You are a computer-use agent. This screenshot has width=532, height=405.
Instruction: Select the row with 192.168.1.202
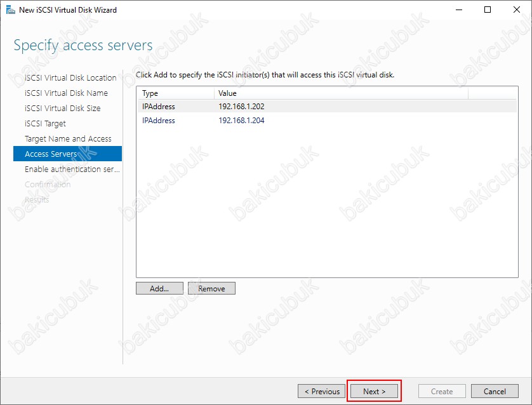[x=327, y=106]
